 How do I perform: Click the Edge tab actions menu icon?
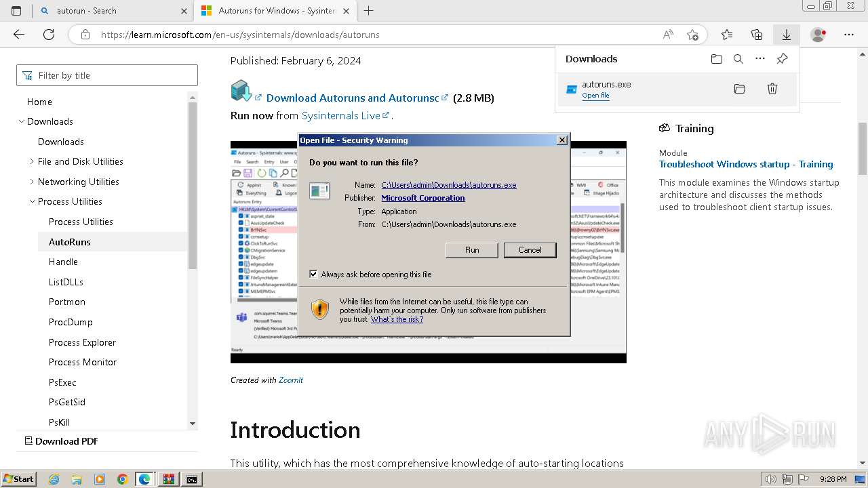[x=16, y=11]
